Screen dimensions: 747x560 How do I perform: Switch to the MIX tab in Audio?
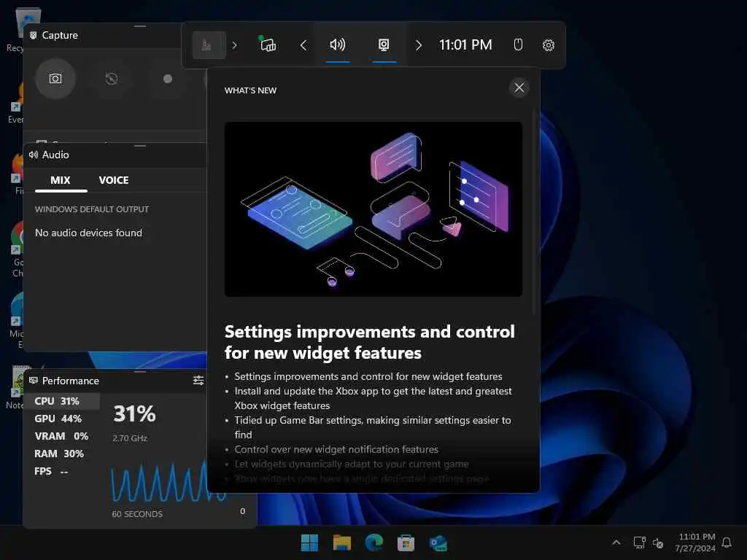click(x=61, y=180)
